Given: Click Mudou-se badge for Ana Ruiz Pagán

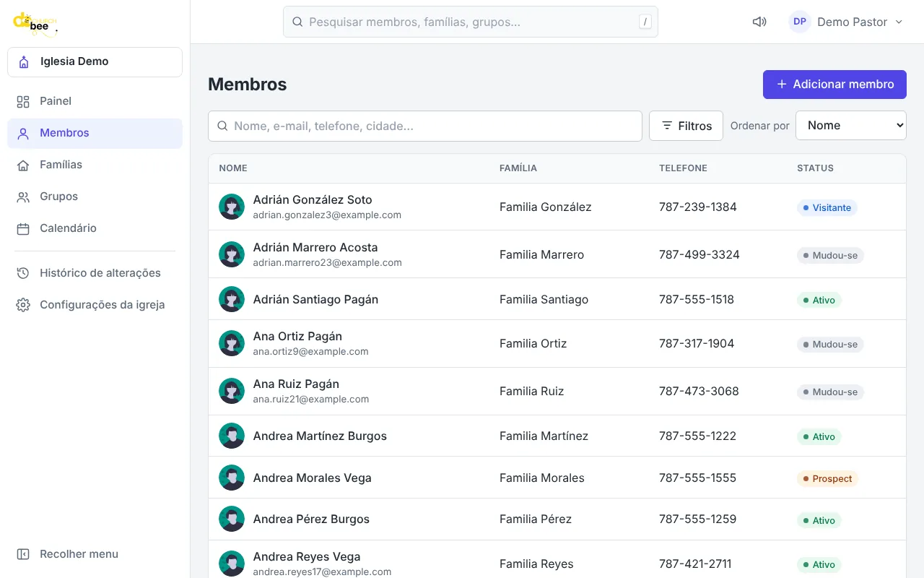Looking at the screenshot, I should [830, 392].
